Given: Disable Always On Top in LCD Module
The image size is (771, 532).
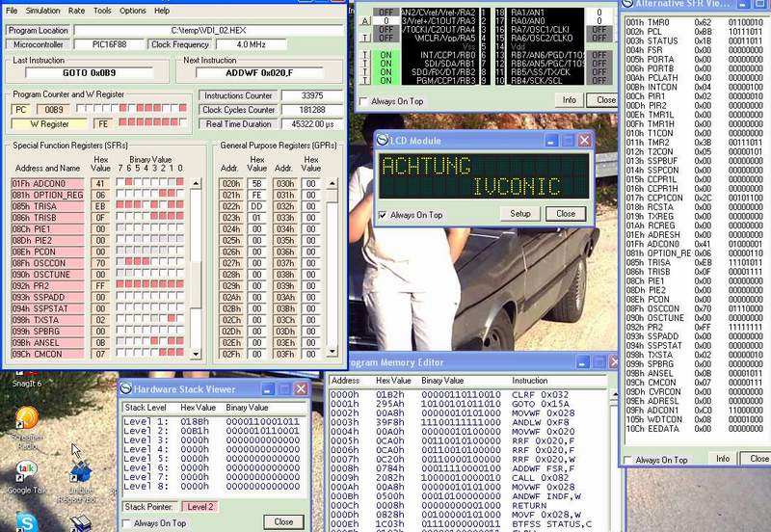Looking at the screenshot, I should click(385, 215).
